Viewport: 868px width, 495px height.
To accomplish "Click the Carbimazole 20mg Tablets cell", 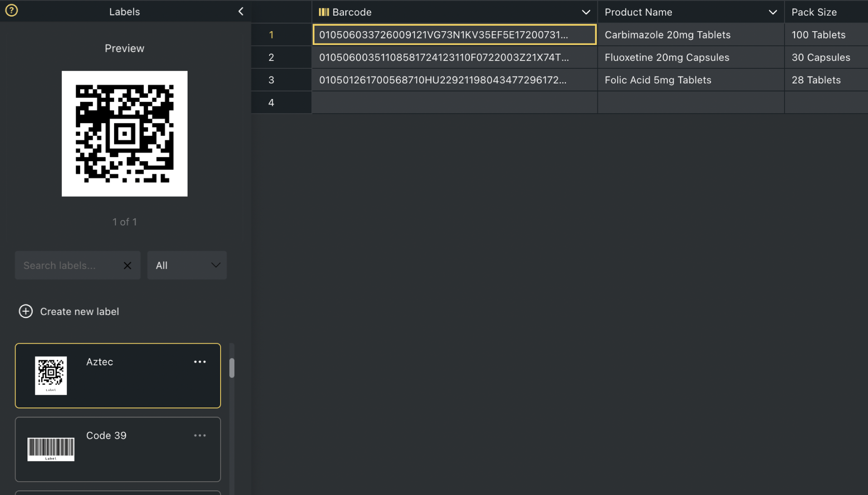I will coord(691,34).
